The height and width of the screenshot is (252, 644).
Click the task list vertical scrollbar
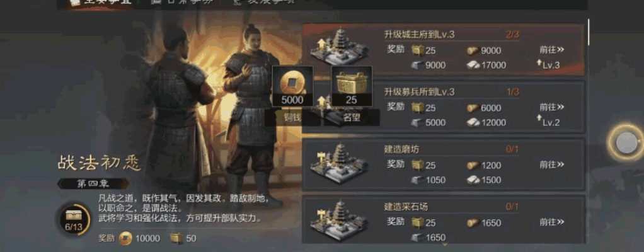click(x=589, y=31)
